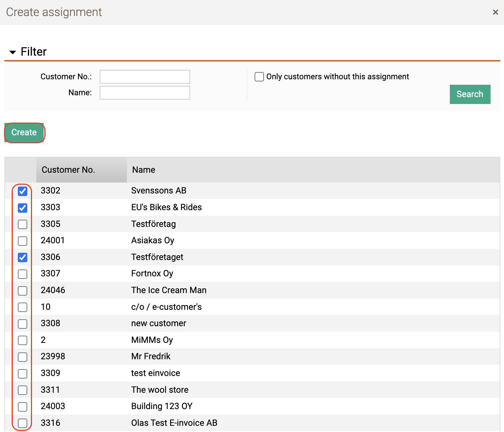
Task: Click the Create button
Action: (24, 132)
